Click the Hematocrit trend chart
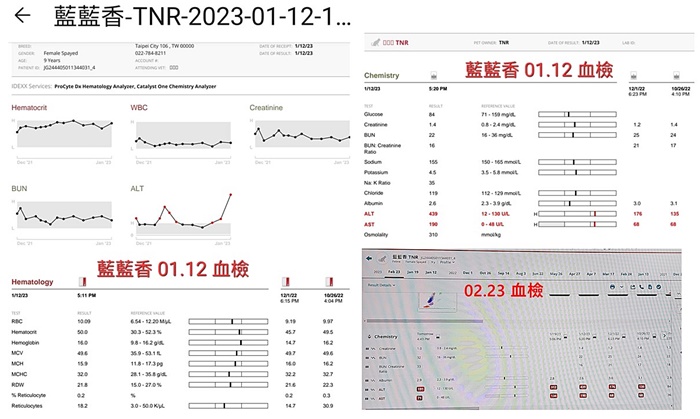The height and width of the screenshot is (419, 700). (62, 134)
